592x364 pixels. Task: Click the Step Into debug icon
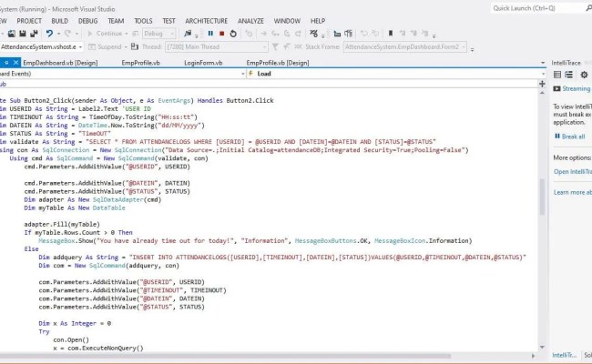click(x=275, y=34)
